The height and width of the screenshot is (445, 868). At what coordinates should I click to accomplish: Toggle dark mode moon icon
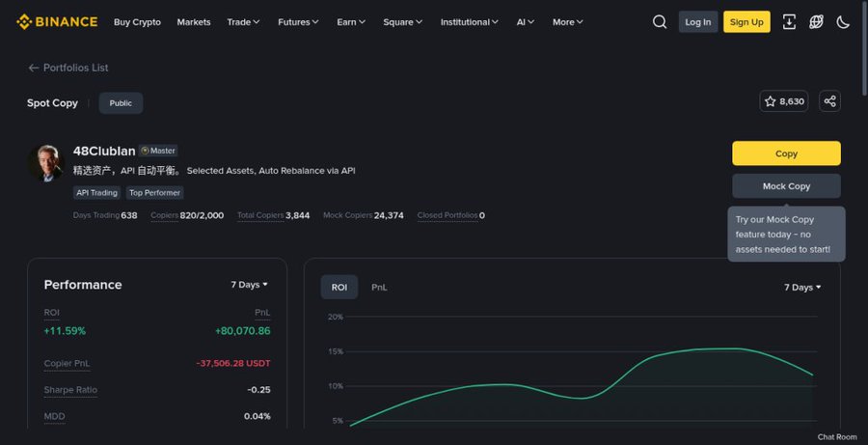click(x=843, y=21)
